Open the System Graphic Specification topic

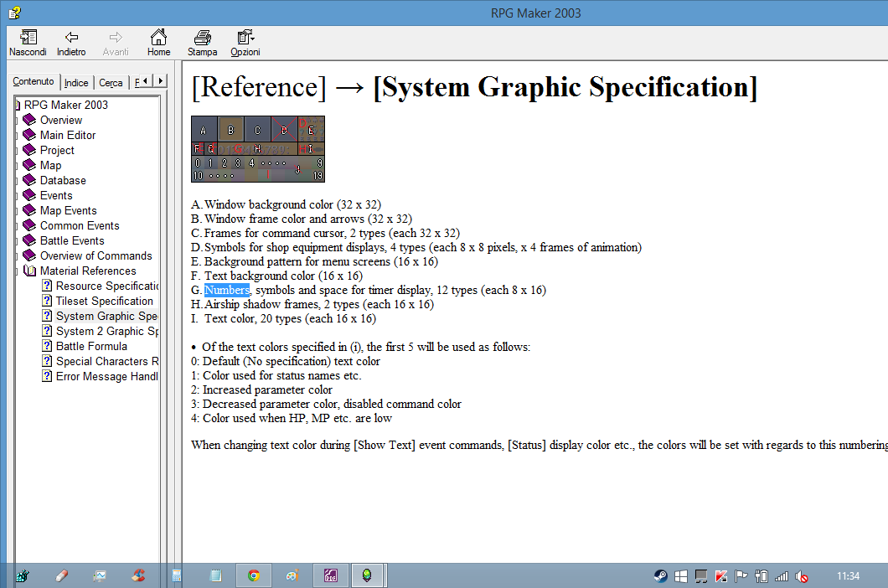107,316
